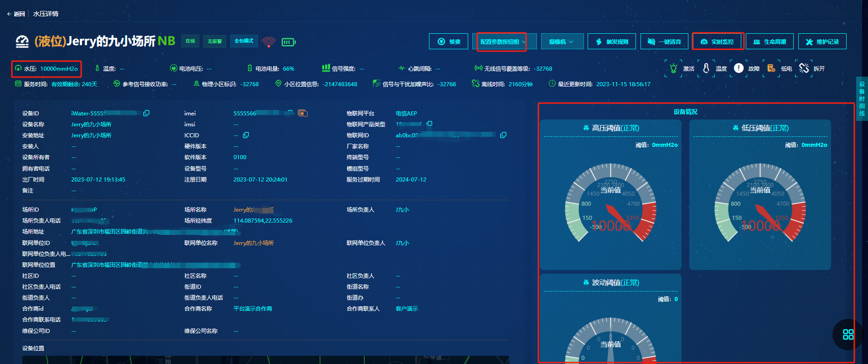Click the green battery status icon
Screen dimensions: 868x364
[x=289, y=42]
